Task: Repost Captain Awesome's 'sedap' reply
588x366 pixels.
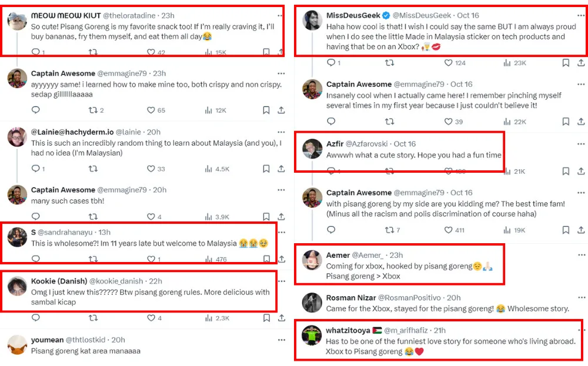Action: coord(92,110)
